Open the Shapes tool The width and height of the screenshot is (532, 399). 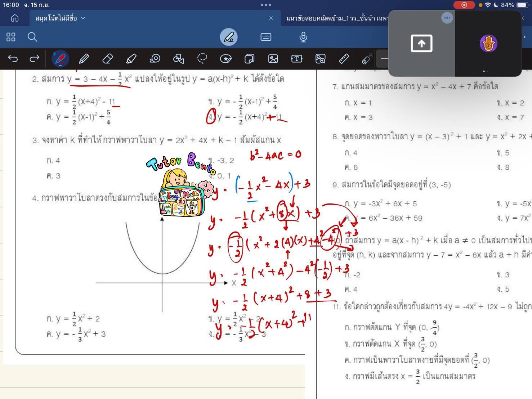[178, 58]
